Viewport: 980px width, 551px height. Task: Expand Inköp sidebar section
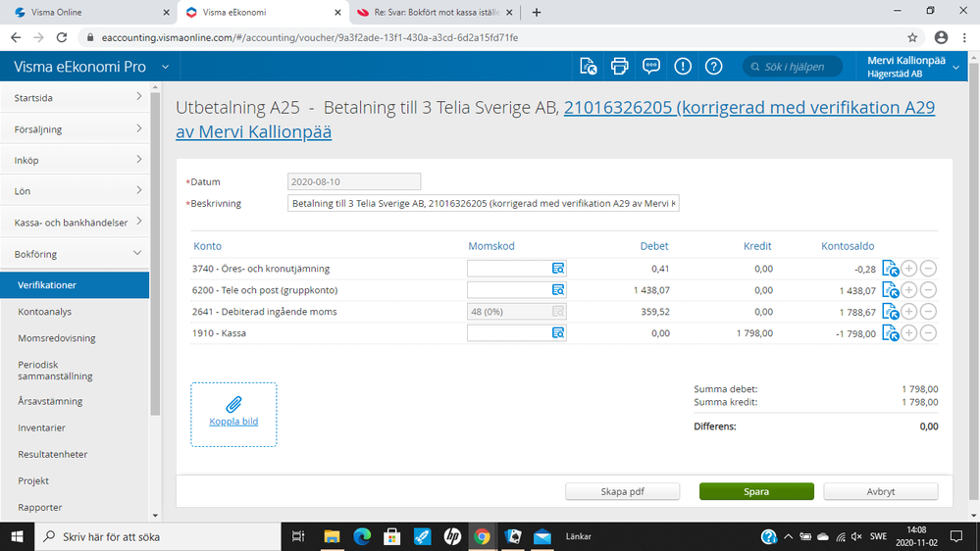(x=75, y=160)
